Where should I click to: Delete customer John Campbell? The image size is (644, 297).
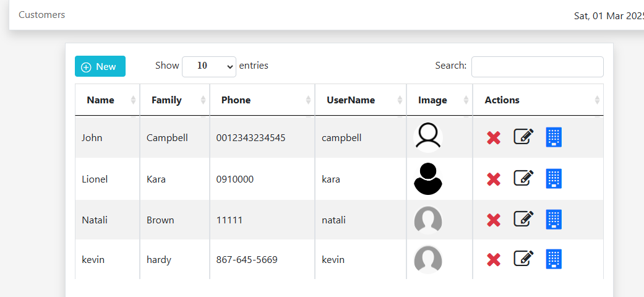pos(493,138)
